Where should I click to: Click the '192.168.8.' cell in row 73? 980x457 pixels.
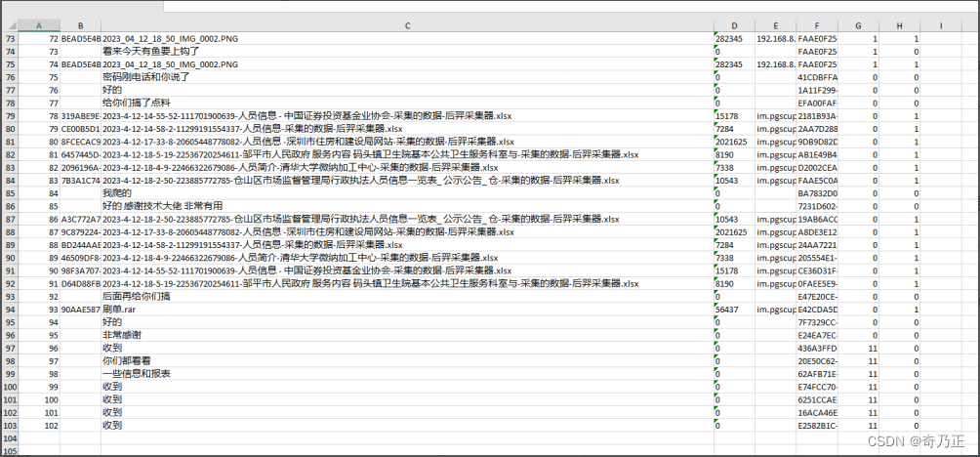(x=776, y=39)
